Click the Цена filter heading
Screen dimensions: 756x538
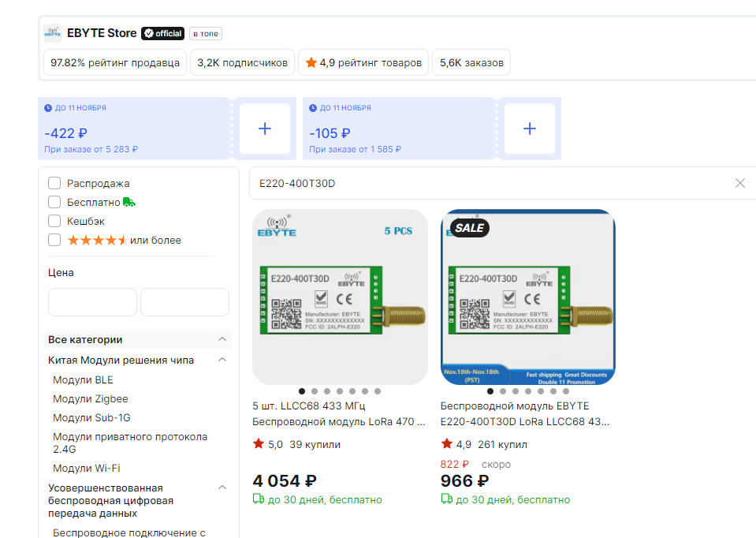click(x=61, y=273)
